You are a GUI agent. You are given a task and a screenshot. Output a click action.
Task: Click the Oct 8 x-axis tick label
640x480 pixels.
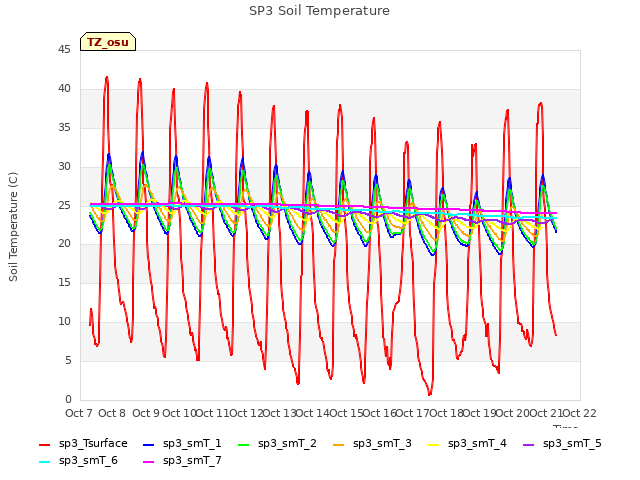pyautogui.click(x=112, y=413)
